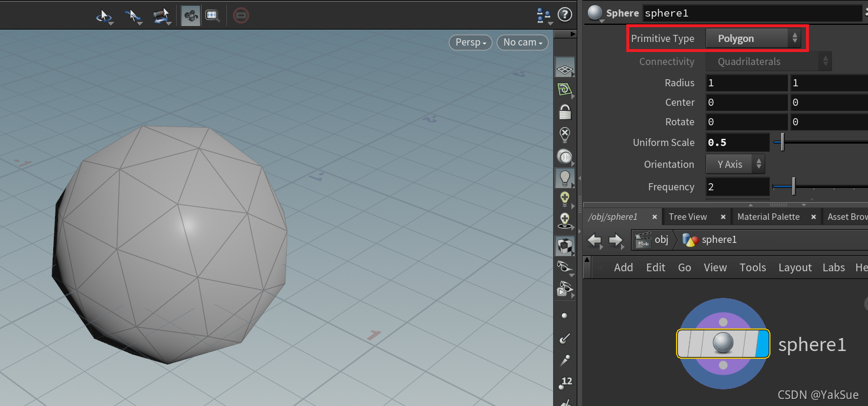Open the View menu in network editor
Screen dimensions: 868x406
tap(715, 268)
